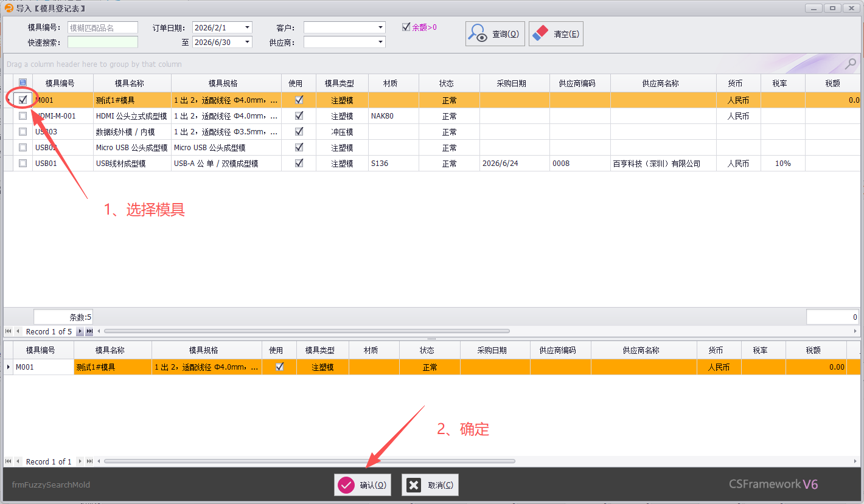The width and height of the screenshot is (864, 504).
Task: Toggle 使用 checkbox in USB01 row
Action: coord(299,163)
